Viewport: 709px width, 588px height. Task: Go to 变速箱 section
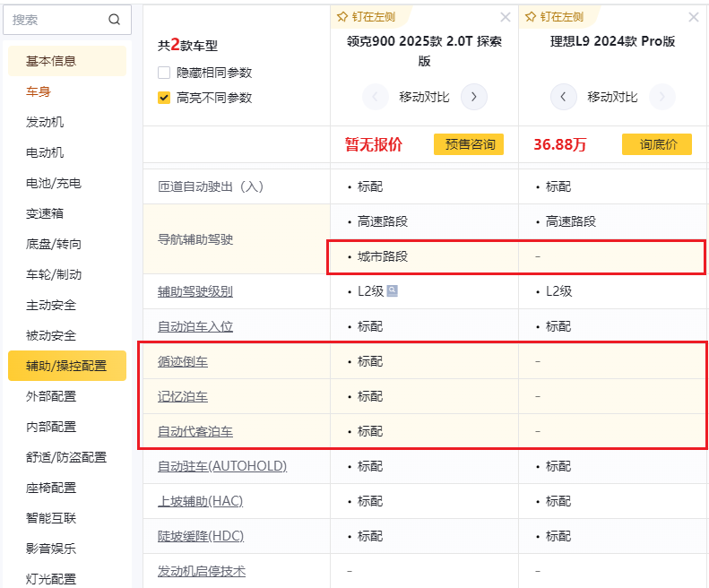(45, 213)
